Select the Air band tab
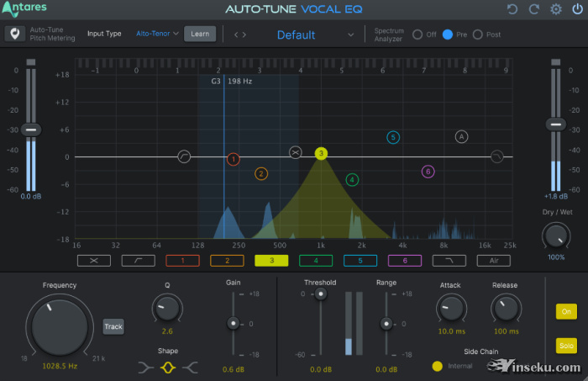This screenshot has width=588, height=381. pos(493,261)
